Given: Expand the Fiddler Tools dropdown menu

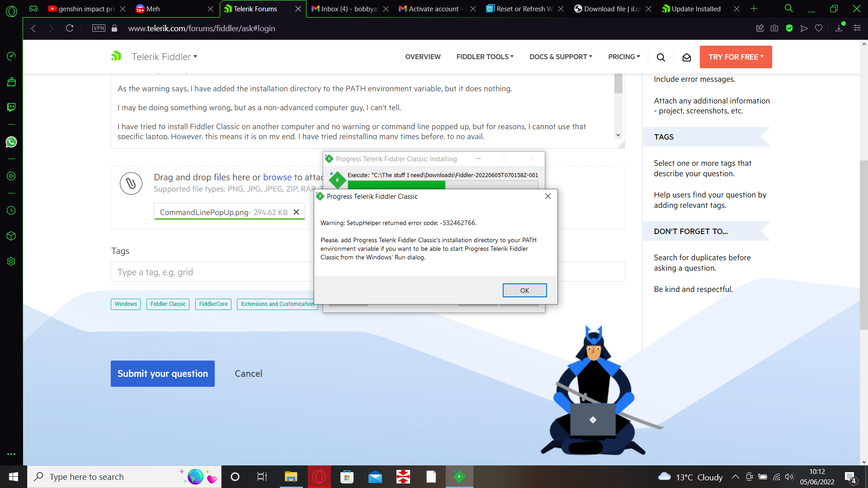Looking at the screenshot, I should 485,57.
